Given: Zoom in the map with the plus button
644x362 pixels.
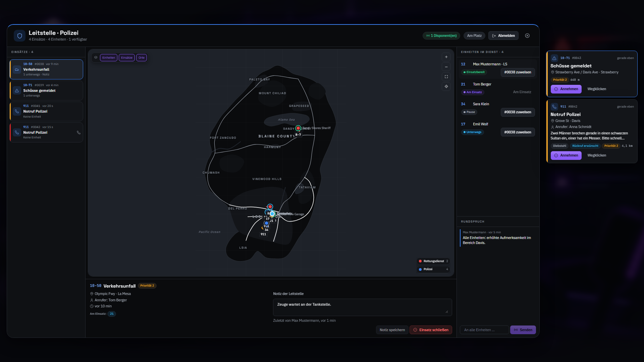Looking at the screenshot, I should 446,57.
